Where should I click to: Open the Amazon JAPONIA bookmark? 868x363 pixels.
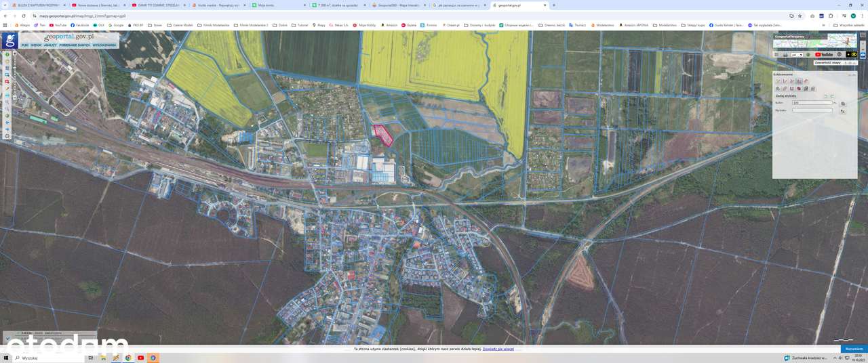point(633,25)
